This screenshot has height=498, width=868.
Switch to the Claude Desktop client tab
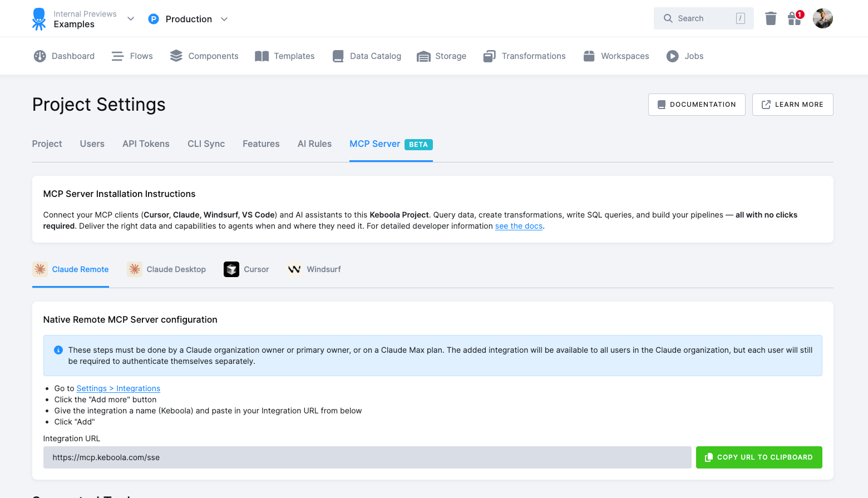[166, 269]
